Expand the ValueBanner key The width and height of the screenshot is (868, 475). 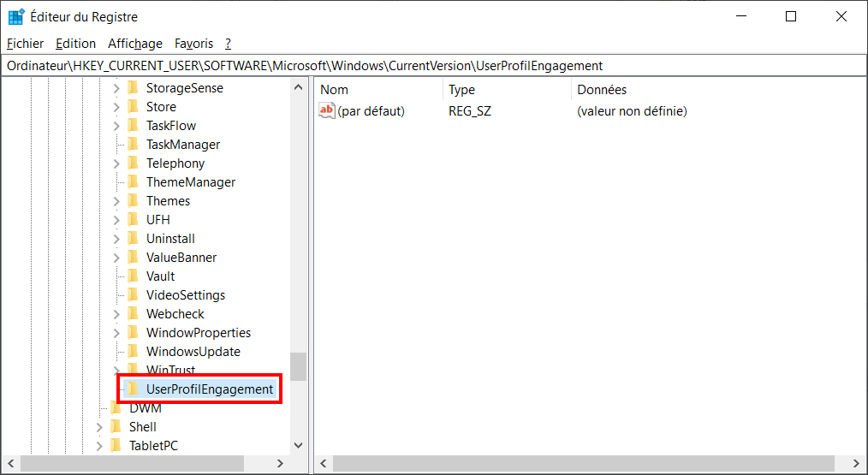116,258
